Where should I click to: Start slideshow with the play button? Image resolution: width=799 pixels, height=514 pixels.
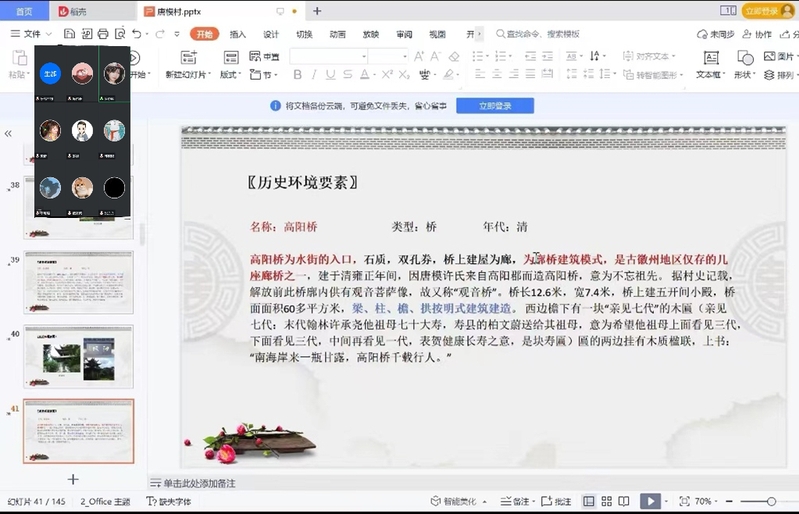coord(650,501)
